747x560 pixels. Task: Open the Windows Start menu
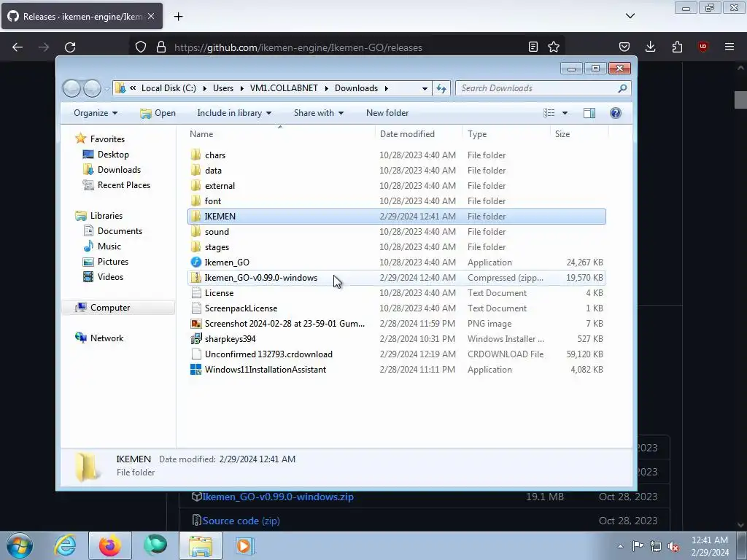pyautogui.click(x=20, y=545)
